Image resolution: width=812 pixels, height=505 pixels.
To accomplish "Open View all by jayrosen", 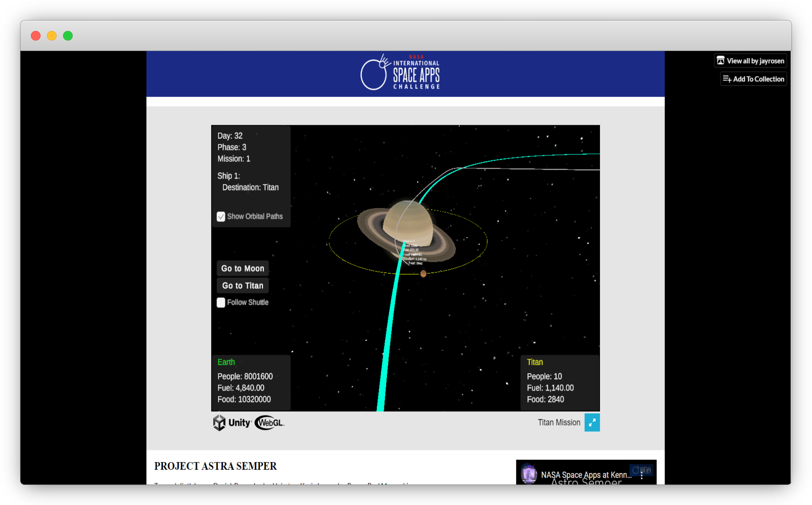I will 750,61.
